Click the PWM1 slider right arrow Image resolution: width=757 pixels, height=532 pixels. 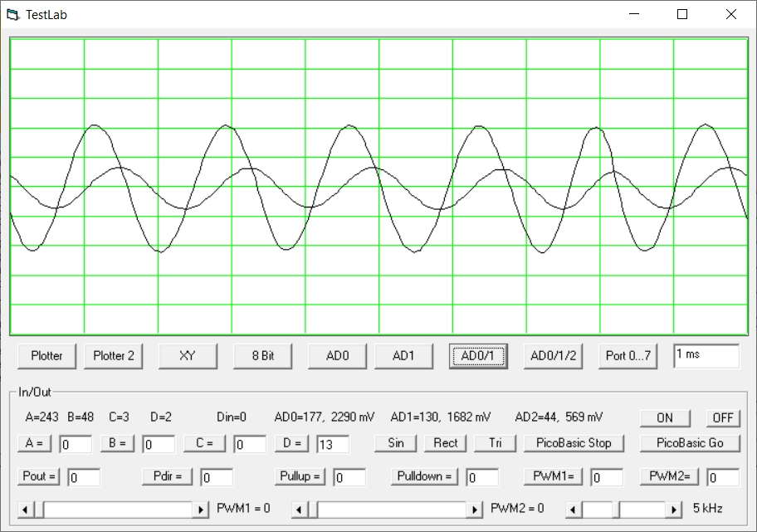tap(201, 509)
